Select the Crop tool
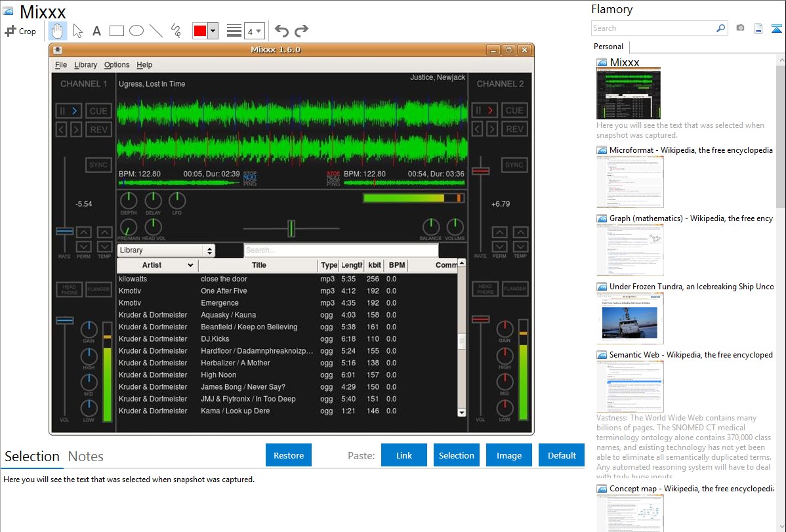The height and width of the screenshot is (532, 786). (x=20, y=31)
